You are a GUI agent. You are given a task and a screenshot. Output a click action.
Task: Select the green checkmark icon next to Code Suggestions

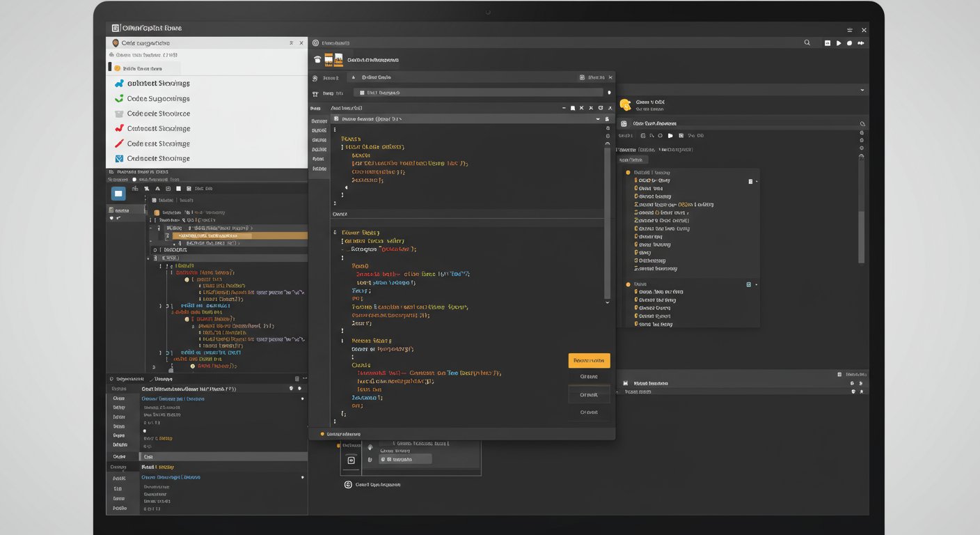120,98
